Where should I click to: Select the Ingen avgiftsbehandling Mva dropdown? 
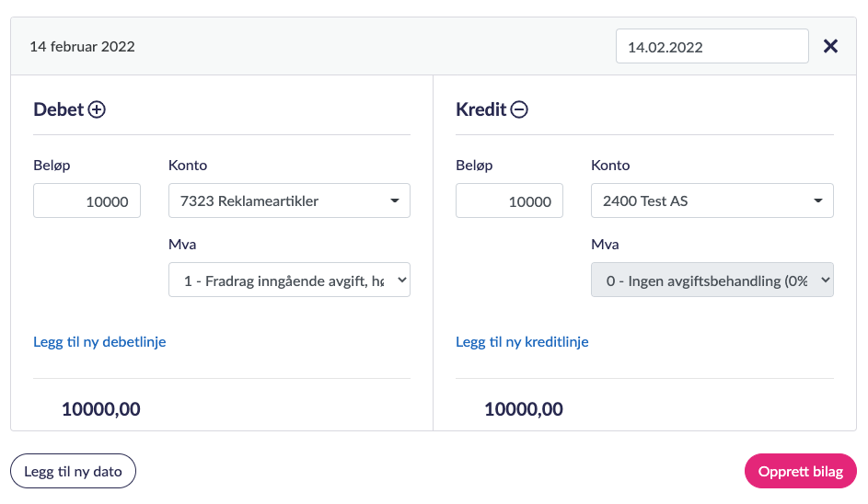click(712, 281)
